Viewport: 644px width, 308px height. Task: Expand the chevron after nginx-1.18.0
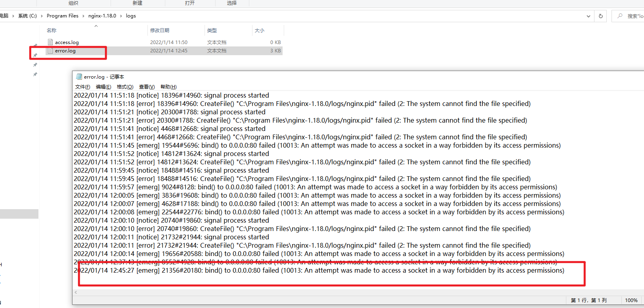click(121, 16)
